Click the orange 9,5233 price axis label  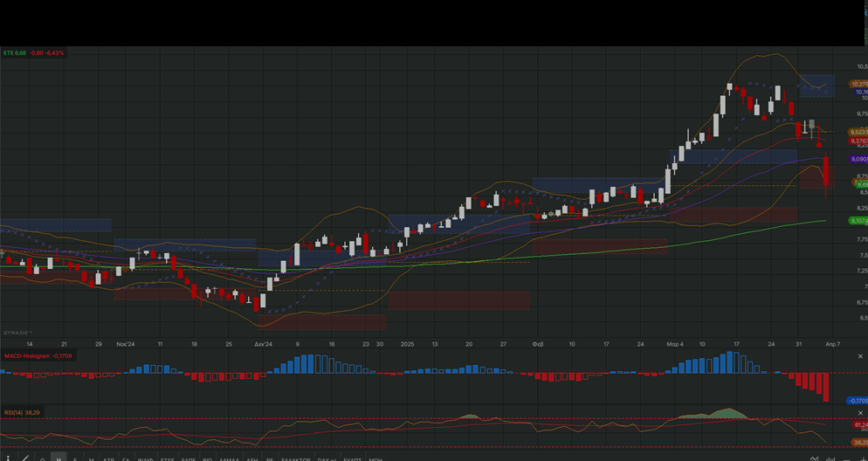(858, 132)
